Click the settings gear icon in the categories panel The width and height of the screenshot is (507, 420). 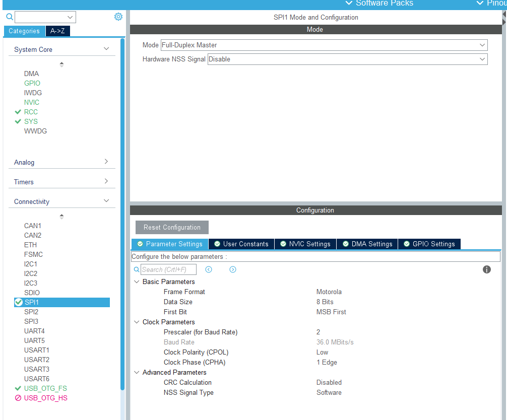118,17
